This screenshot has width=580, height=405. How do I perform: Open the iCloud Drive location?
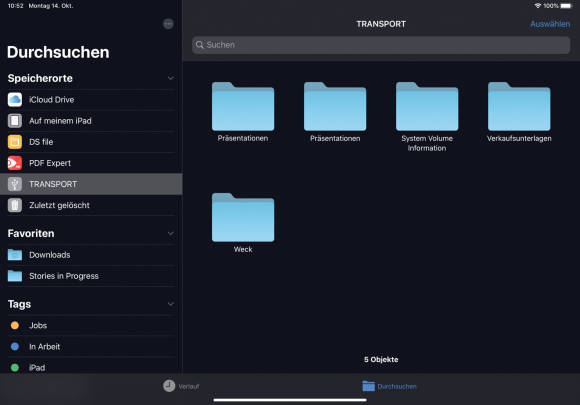point(91,99)
